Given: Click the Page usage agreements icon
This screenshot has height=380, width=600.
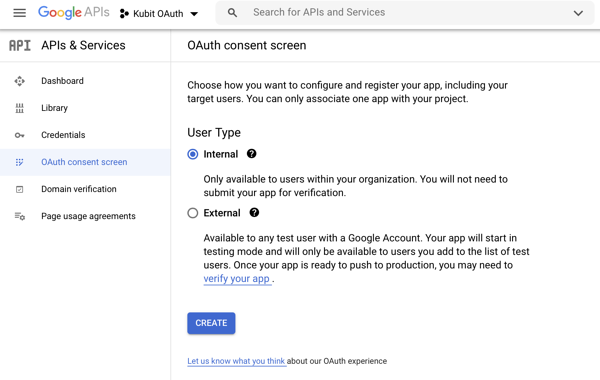Looking at the screenshot, I should click(x=20, y=216).
